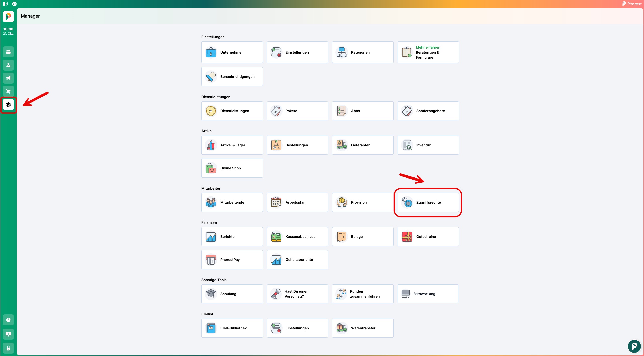This screenshot has width=644, height=356.
Task: Click the clock icon in sidebar
Action: (x=8, y=320)
